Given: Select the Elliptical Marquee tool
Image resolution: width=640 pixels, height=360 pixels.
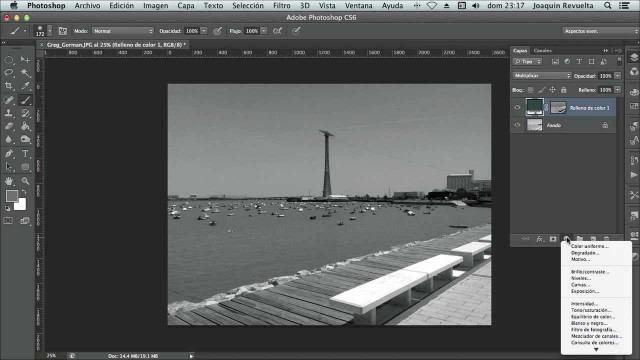Looking at the screenshot, I should pyautogui.click(x=9, y=60).
